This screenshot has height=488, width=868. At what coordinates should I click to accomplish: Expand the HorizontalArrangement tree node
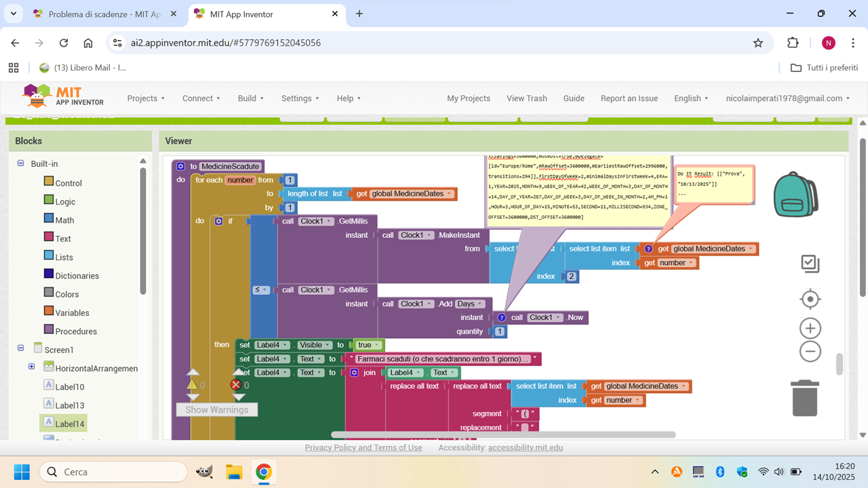pyautogui.click(x=31, y=367)
